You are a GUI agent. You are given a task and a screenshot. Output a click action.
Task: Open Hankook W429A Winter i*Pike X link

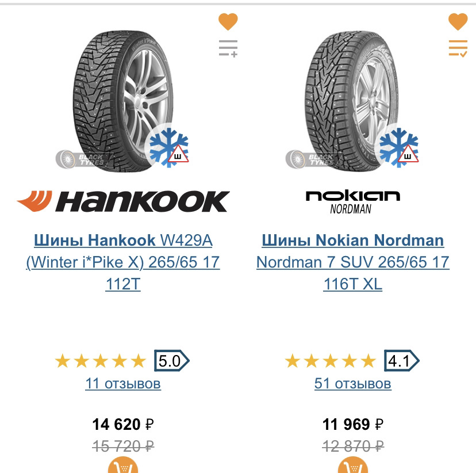pos(123,262)
